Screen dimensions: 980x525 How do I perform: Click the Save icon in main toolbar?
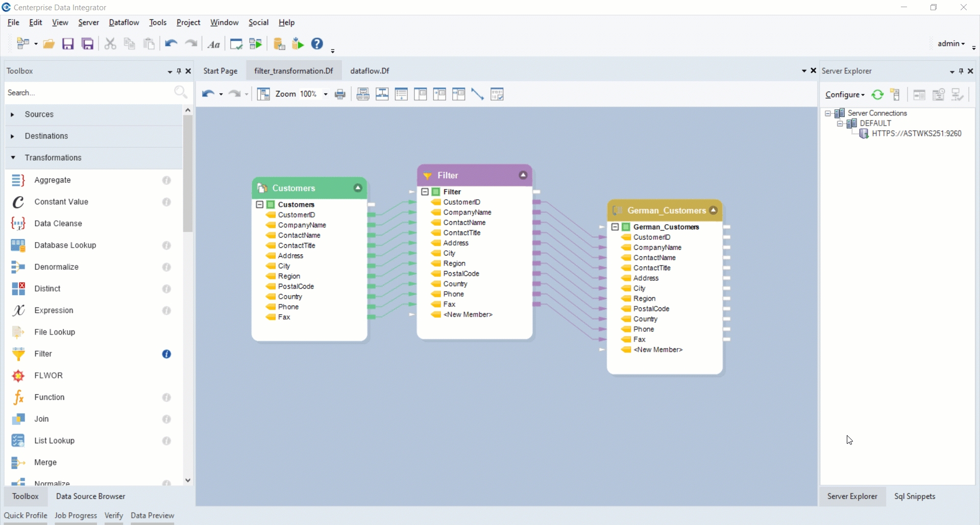point(68,44)
